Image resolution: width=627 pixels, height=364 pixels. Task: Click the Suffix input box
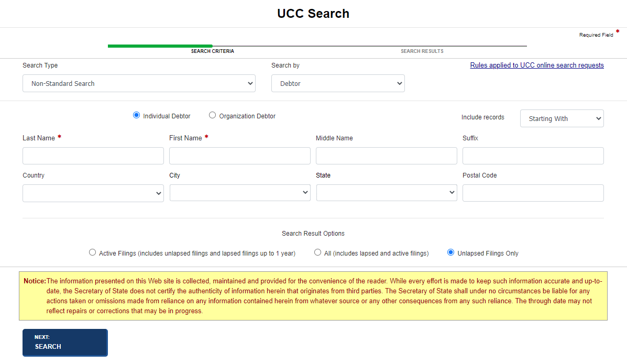pyautogui.click(x=533, y=156)
